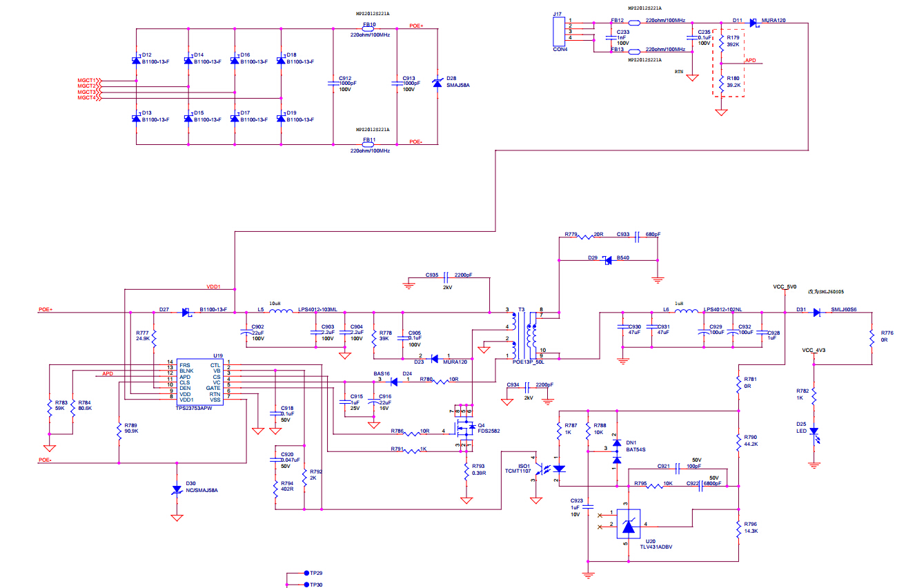Screen dimensions: 906x588
Task: Click the VDD1 net label
Action: 213,286
